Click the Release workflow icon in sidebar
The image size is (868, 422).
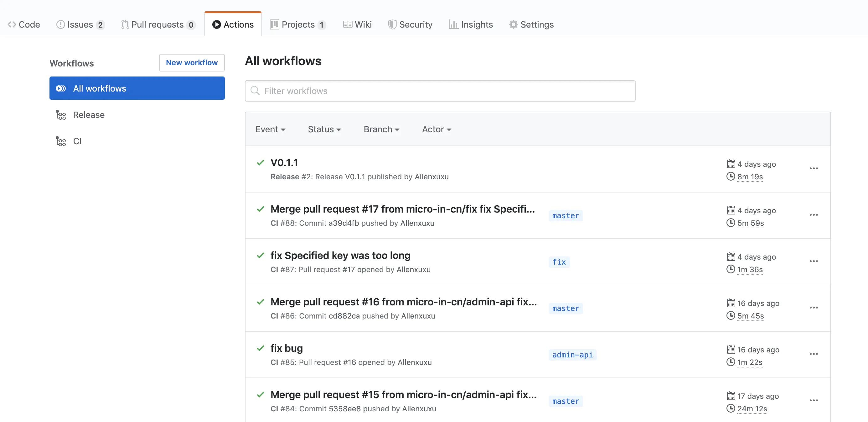(61, 115)
